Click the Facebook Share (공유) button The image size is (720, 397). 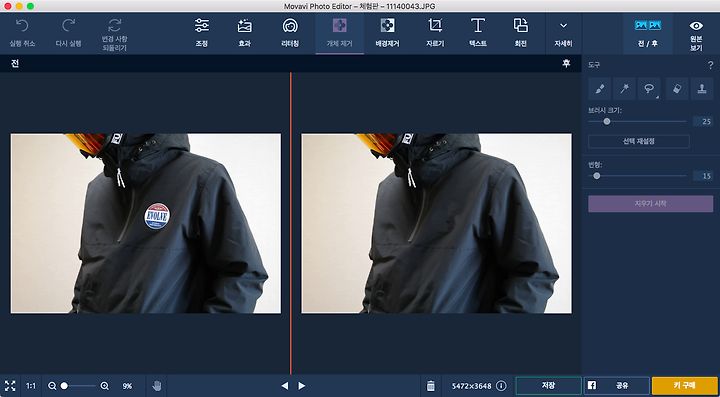(x=616, y=386)
